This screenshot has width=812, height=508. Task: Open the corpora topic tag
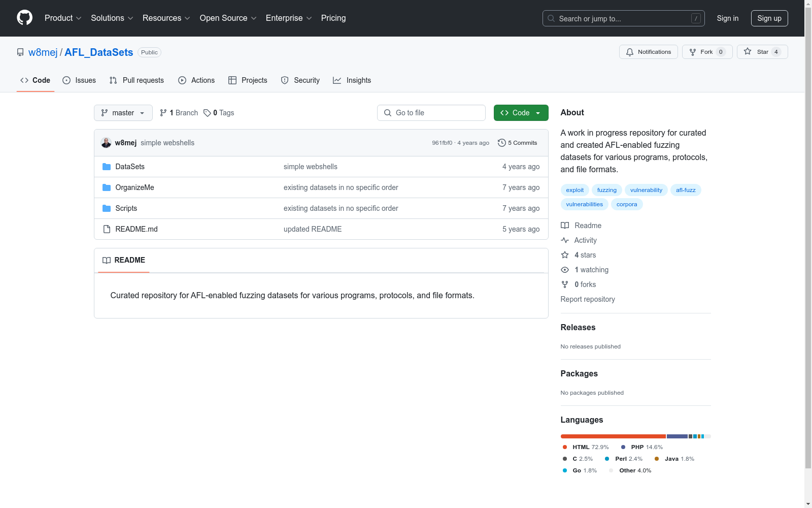(x=627, y=204)
